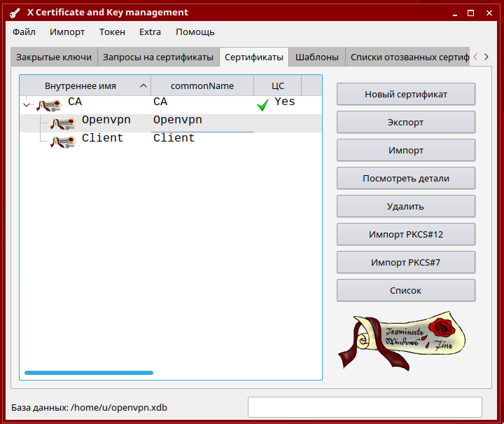Click the green checkmark in ЦС column
Screen dimensions: 504x424
coord(262,104)
